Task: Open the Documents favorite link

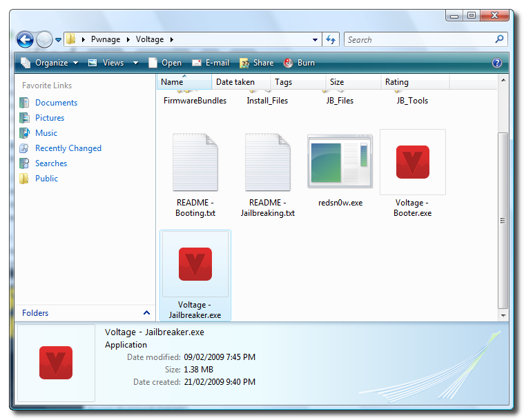Action: click(x=56, y=103)
